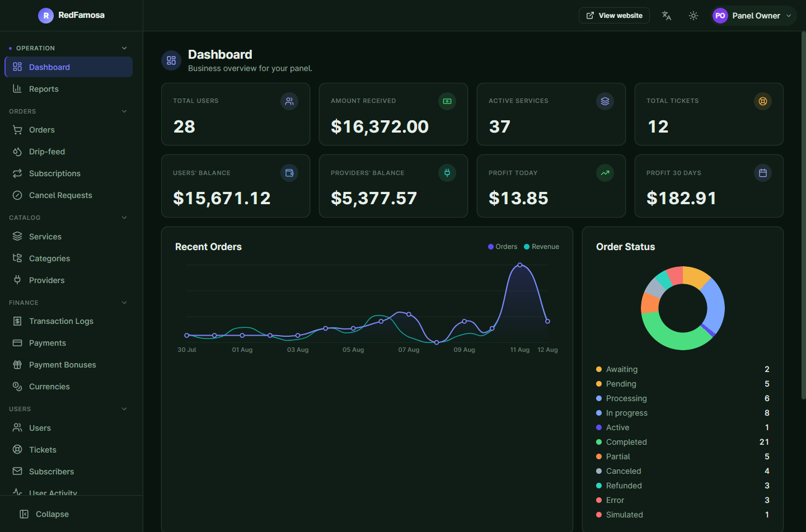Click the Canceled status row
This screenshot has width=806, height=532.
click(683, 471)
